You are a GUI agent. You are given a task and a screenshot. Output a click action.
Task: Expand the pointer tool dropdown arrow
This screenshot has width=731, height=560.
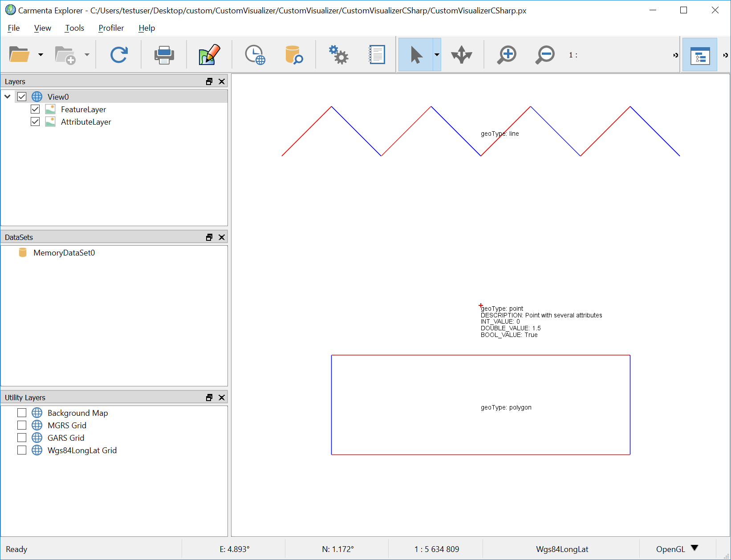click(x=437, y=55)
